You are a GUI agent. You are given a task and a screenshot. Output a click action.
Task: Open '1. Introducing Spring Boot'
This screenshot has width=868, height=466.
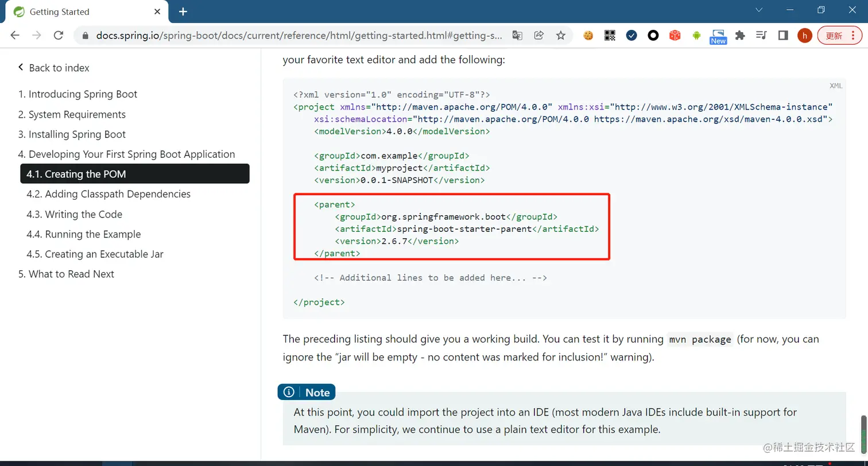(77, 94)
